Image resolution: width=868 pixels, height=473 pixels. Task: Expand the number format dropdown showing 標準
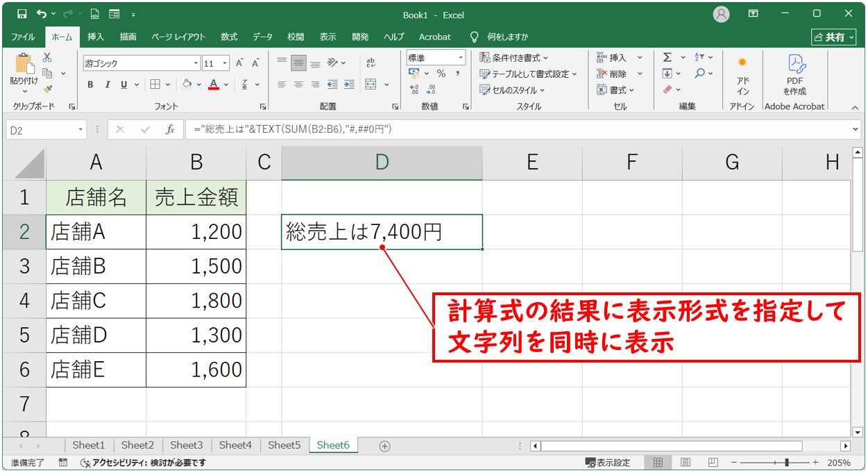[x=461, y=58]
